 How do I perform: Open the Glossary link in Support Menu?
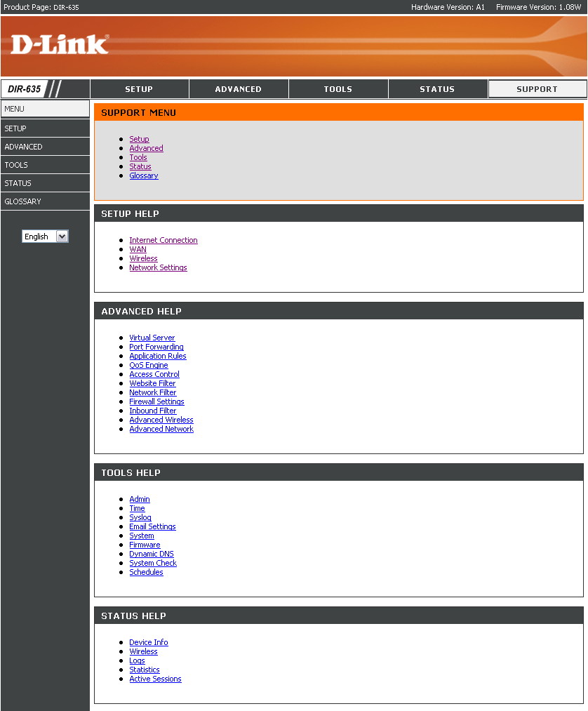pyautogui.click(x=144, y=175)
